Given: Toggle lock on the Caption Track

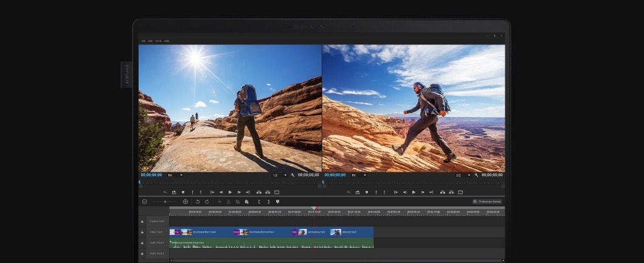Looking at the screenshot, I should (142, 222).
